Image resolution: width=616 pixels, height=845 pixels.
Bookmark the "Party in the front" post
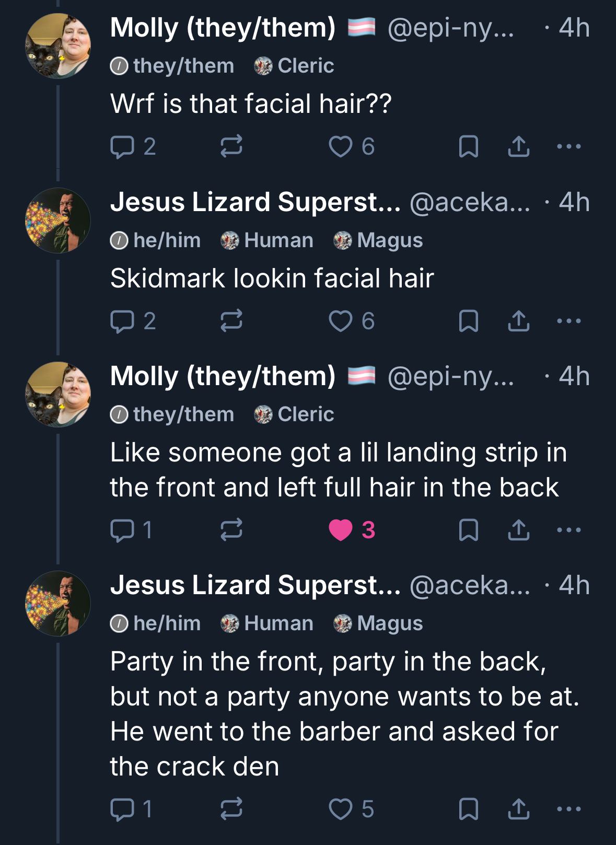tap(468, 809)
